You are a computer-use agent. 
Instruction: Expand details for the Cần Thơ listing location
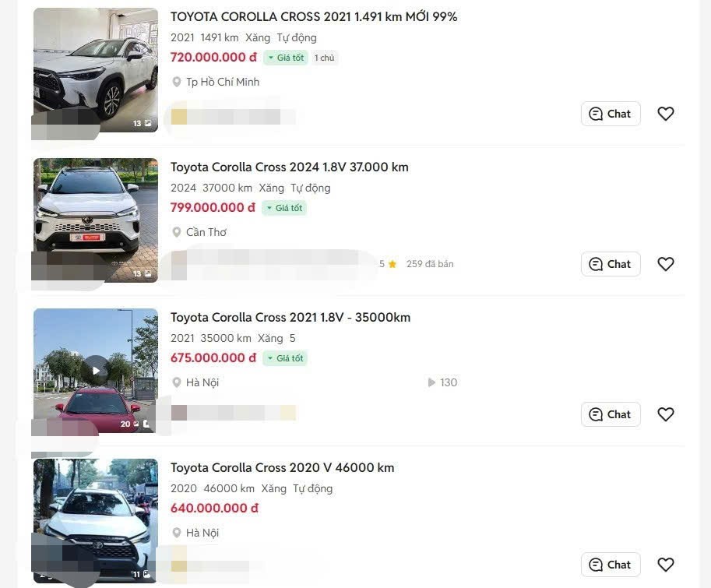coord(206,232)
